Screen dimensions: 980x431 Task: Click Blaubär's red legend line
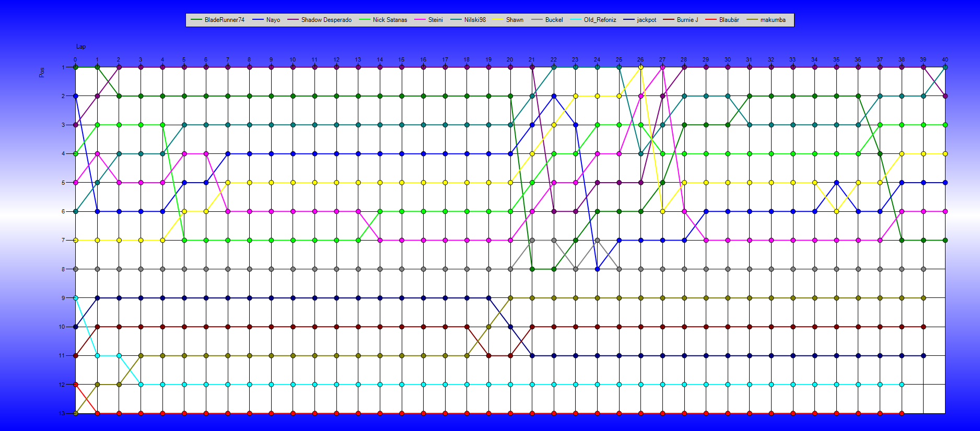click(x=710, y=20)
